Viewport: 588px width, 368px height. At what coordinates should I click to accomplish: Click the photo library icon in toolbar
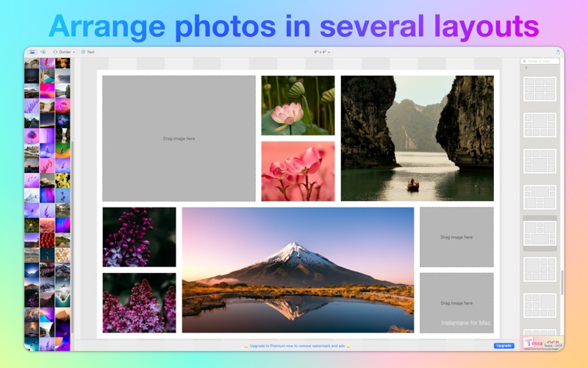tap(32, 52)
